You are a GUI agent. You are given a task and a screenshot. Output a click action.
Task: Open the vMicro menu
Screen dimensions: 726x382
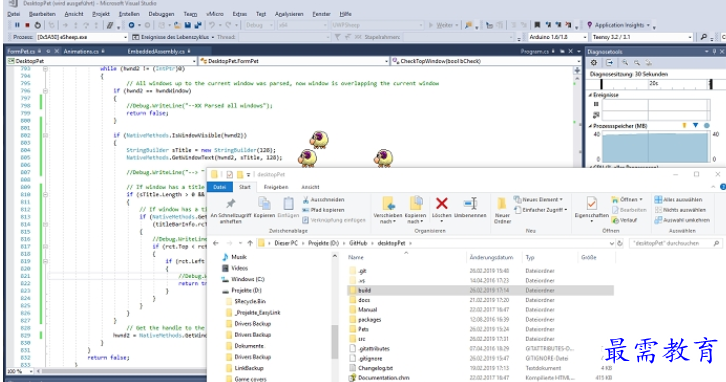tap(214, 14)
